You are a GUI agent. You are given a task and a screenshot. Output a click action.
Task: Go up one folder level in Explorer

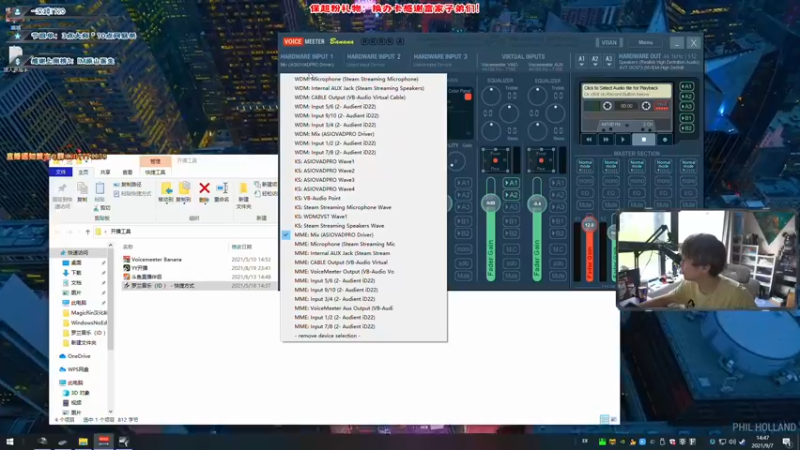pos(87,232)
